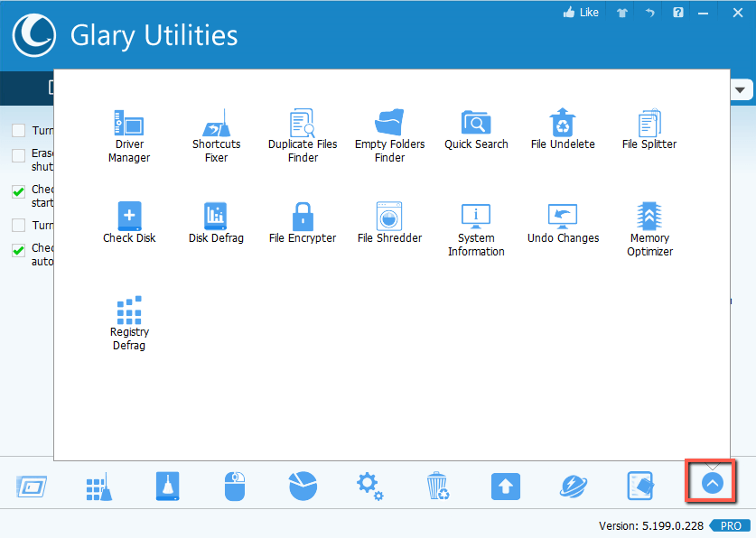Screen dimensions: 756x538
Task: Open File Splitter tool
Action: [x=649, y=130]
